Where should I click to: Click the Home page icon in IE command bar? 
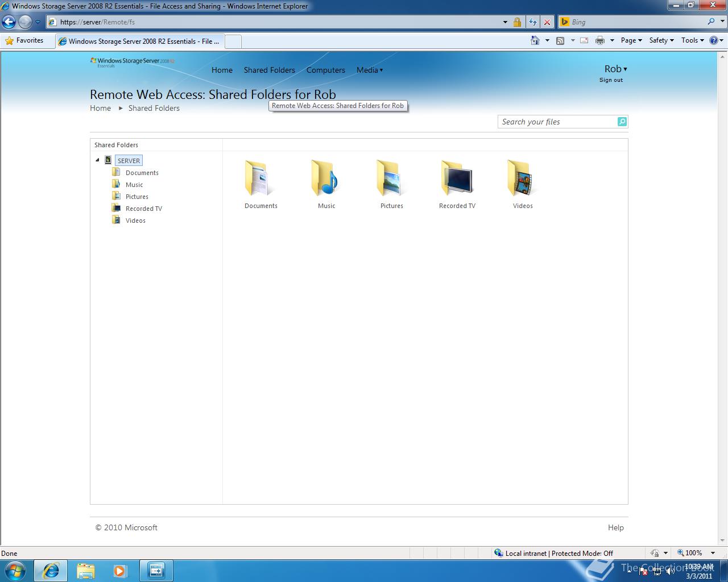[535, 40]
